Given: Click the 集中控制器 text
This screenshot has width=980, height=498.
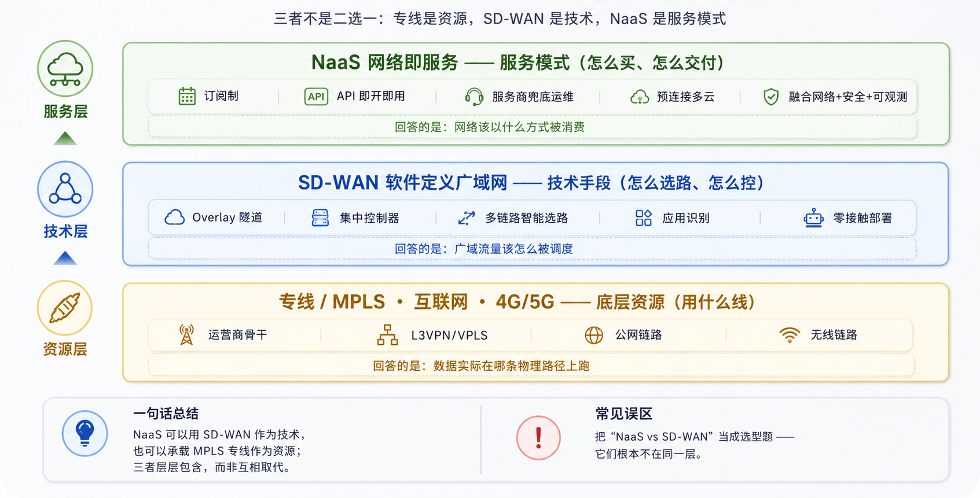Looking at the screenshot, I should tap(369, 218).
